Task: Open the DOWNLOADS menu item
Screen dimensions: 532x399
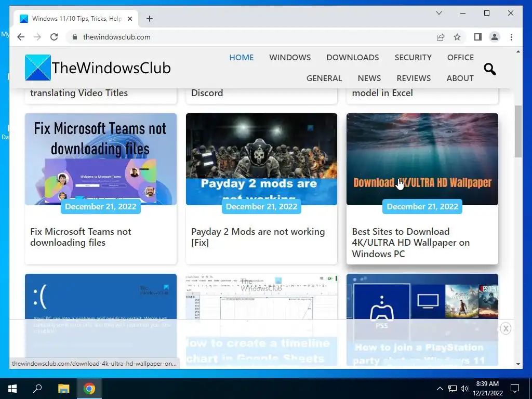Action: coord(353,57)
